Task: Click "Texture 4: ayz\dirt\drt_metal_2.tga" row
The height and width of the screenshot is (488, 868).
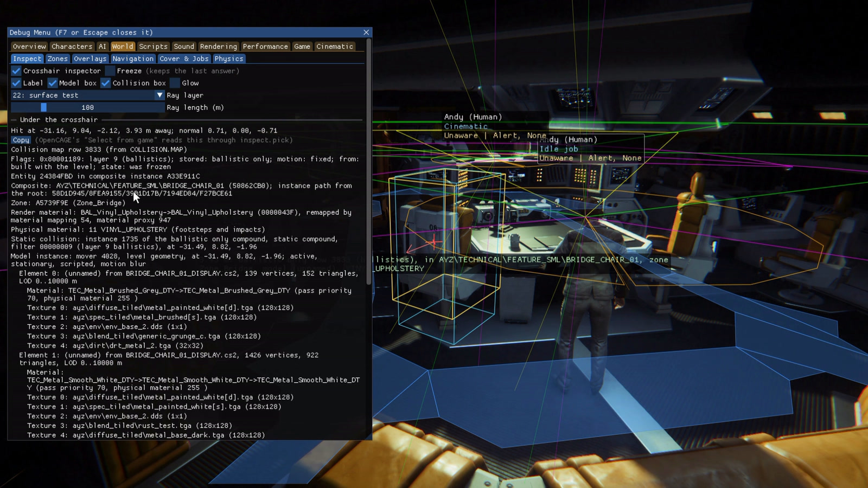Action: click(x=115, y=346)
